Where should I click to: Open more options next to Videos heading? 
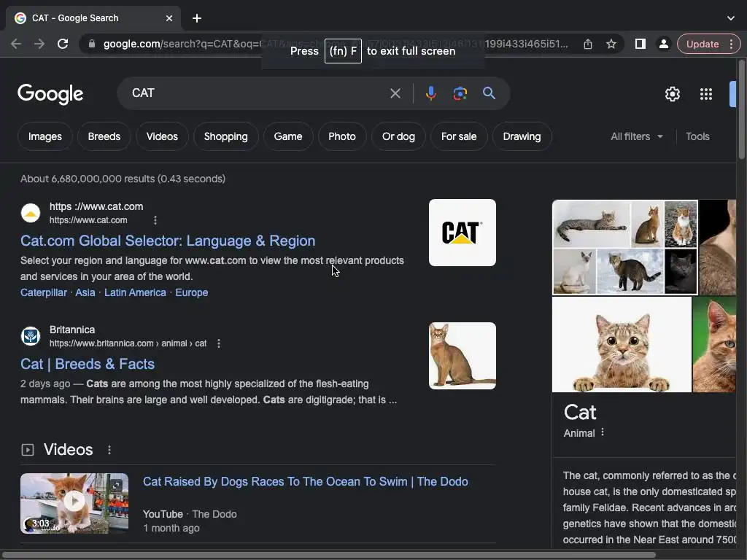(x=109, y=450)
